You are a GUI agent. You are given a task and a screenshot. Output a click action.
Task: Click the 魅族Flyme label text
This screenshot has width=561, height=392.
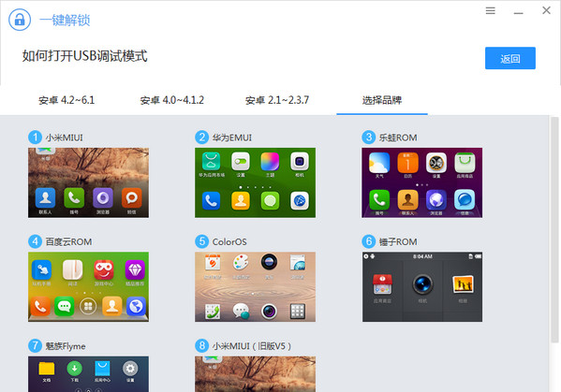coord(66,346)
